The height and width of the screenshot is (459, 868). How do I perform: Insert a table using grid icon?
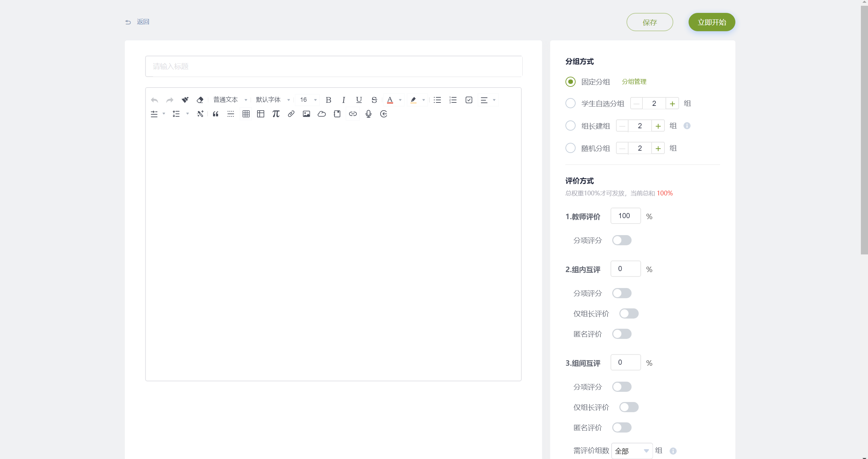point(246,114)
